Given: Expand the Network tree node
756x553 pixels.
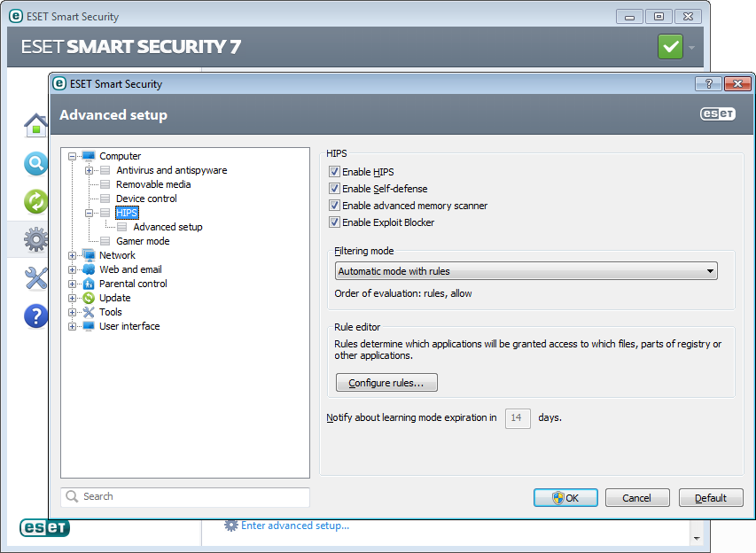Looking at the screenshot, I should tap(73, 255).
